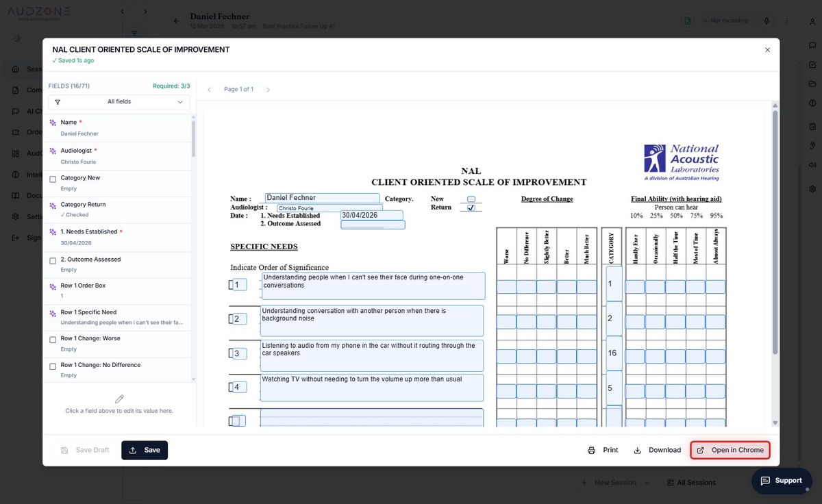Check the New category box on the form
This screenshot has width=822, height=504.
click(471, 199)
